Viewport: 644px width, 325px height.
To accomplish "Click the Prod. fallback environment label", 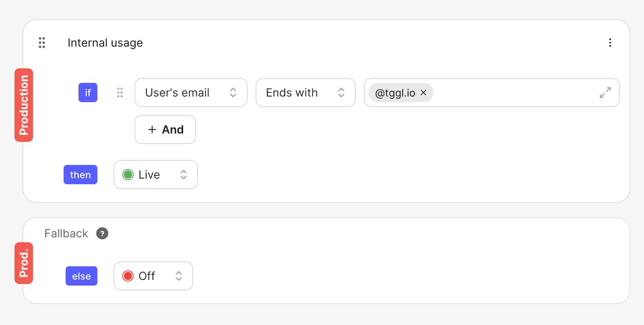I will point(24,263).
